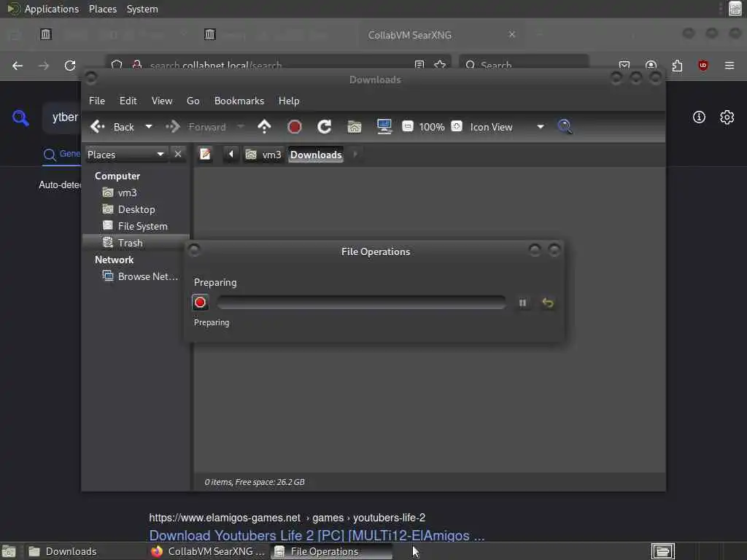Open the Icon View mode dropdown
The image size is (747, 560).
point(507,127)
